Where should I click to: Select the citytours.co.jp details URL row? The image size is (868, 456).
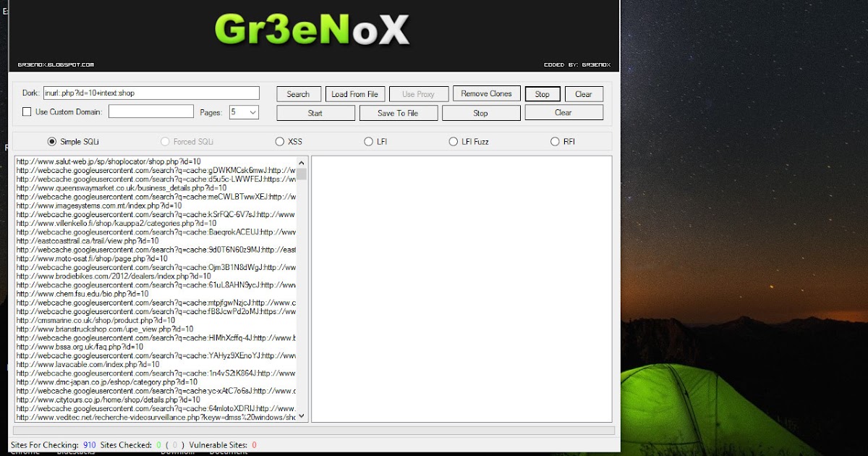coord(156,400)
